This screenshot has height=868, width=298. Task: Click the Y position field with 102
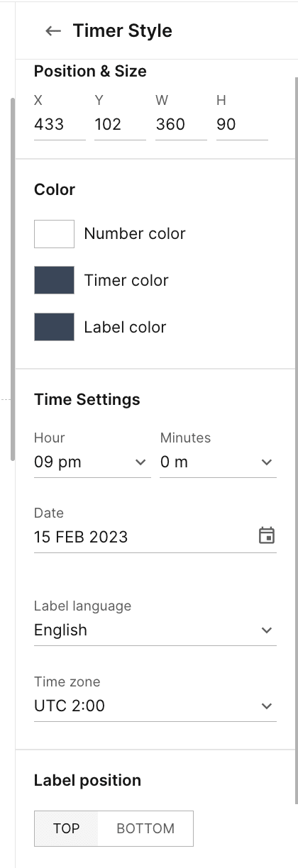click(x=120, y=126)
